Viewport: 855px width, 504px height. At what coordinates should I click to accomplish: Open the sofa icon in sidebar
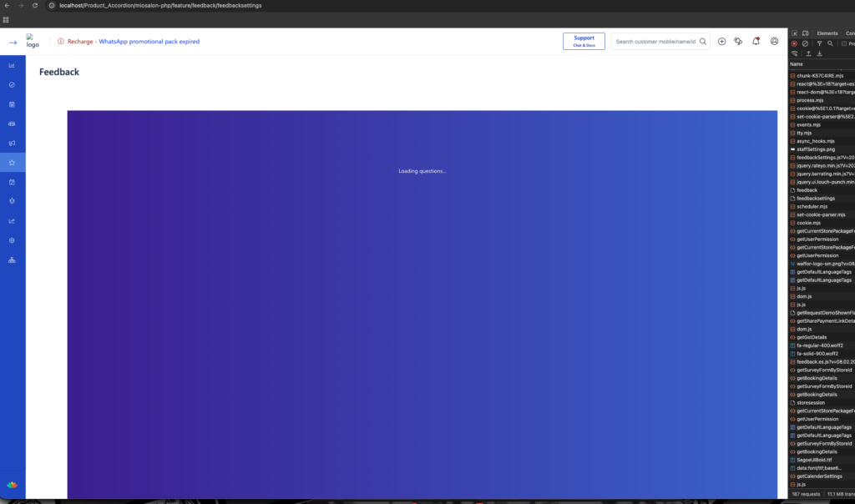point(12,124)
